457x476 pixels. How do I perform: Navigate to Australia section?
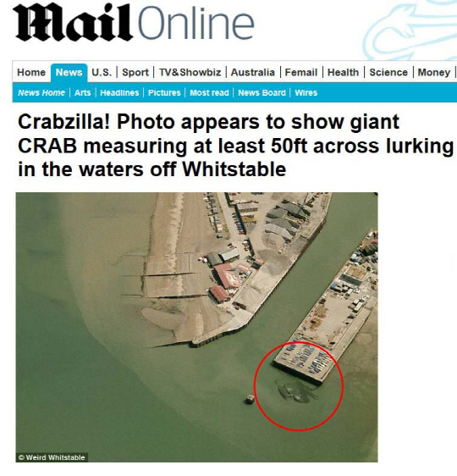pos(252,73)
